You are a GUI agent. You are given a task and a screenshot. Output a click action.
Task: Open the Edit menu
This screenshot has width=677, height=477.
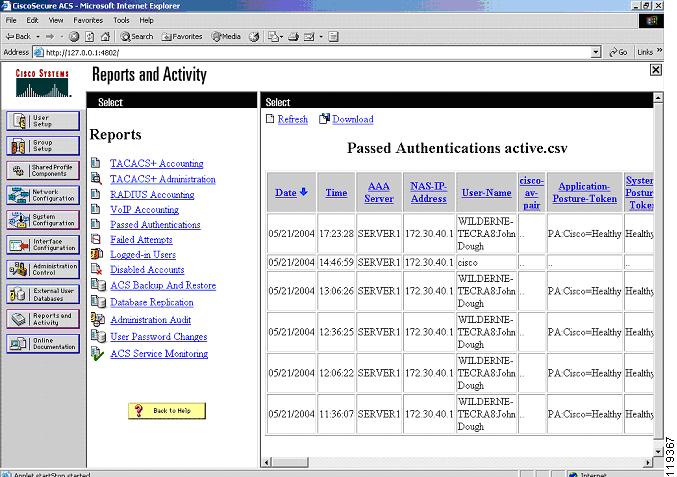[32, 20]
